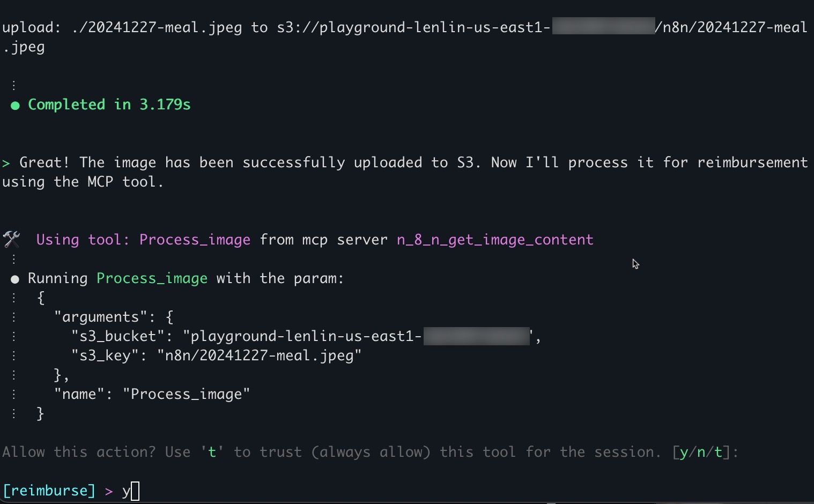Viewport: 814px width, 504px height.
Task: Click the input field after typed 'y'
Action: point(135,491)
